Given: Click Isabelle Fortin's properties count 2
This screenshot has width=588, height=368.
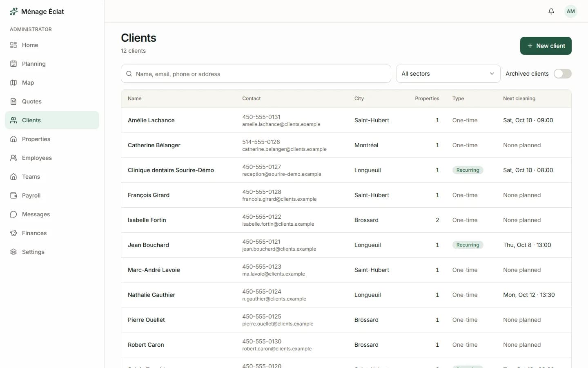Looking at the screenshot, I should click(x=437, y=220).
